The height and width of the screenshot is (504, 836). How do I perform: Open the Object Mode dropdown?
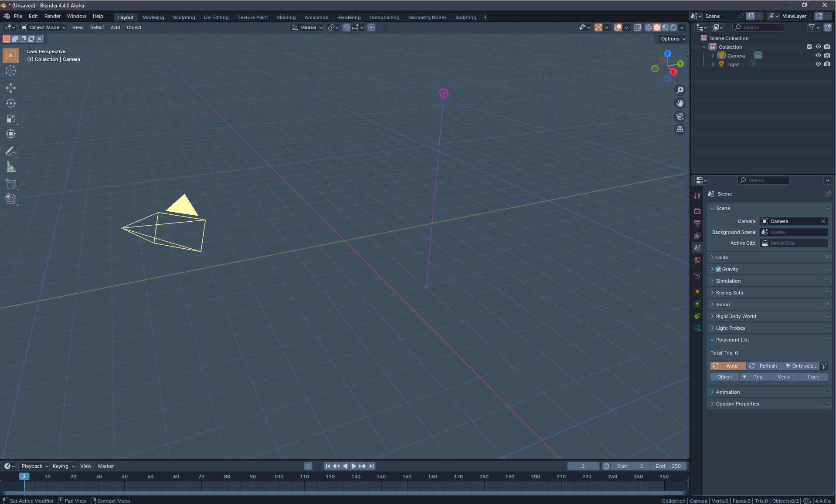[44, 27]
